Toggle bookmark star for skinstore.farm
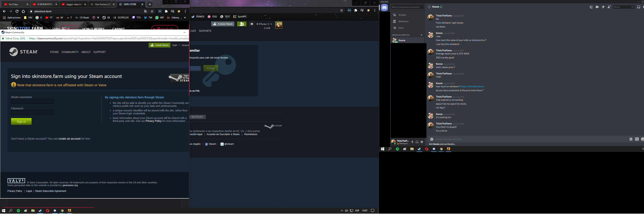 tap(152, 11)
